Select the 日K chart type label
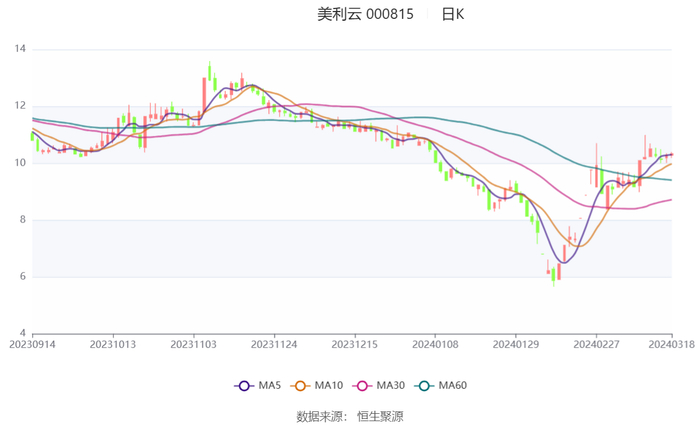Image resolution: width=700 pixels, height=426 pixels. [452, 15]
